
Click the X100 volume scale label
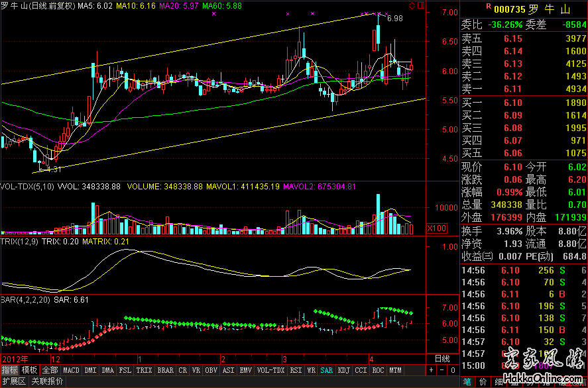coord(436,228)
